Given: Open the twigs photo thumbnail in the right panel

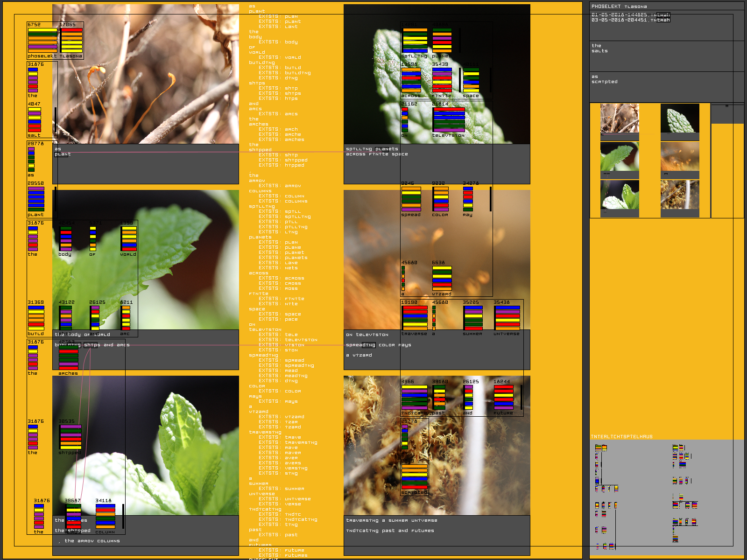Looking at the screenshot, I should tap(620, 119).
